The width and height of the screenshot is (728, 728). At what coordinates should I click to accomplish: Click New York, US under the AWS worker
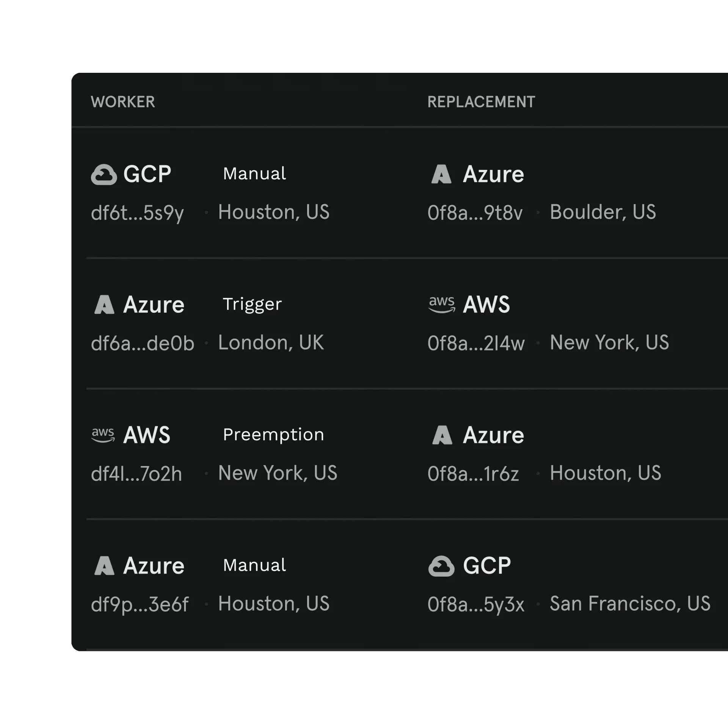[278, 473]
